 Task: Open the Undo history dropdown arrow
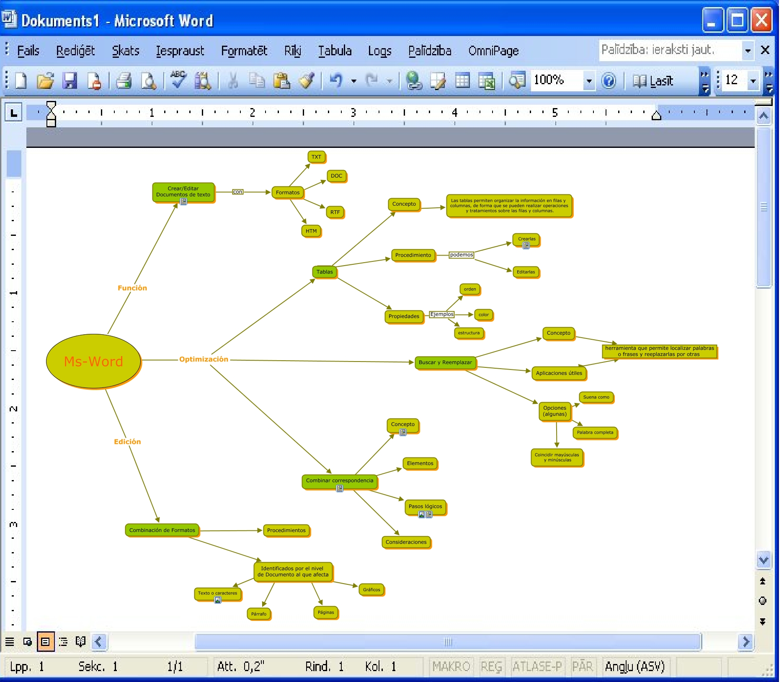point(354,80)
